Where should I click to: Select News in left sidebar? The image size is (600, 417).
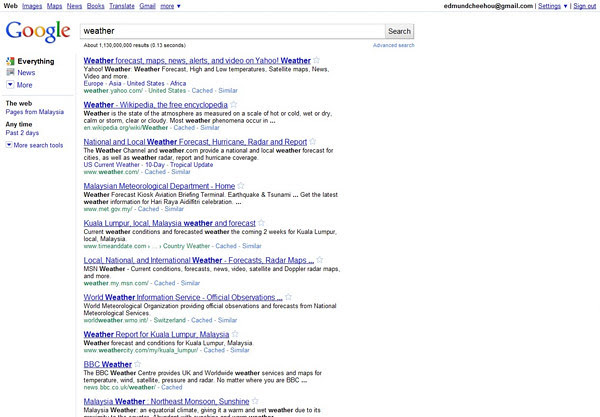tap(26, 72)
